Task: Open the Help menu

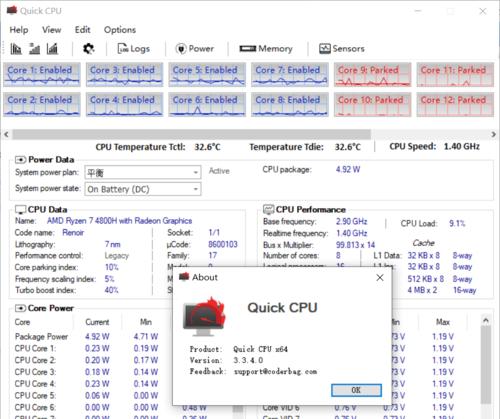Action: coord(19,30)
